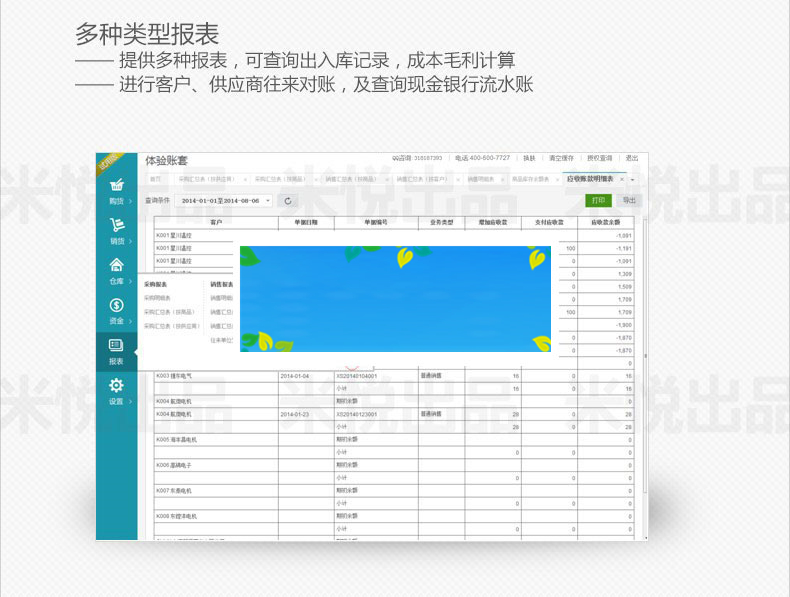Image resolution: width=790 pixels, height=597 pixels.
Task: Click 采购明细表 in the reports flyout
Action: coord(158,298)
